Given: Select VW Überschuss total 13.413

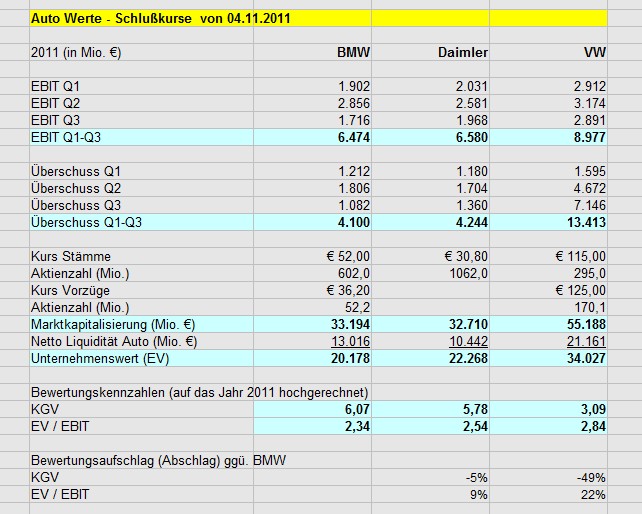Looking at the screenshot, I should point(586,222).
